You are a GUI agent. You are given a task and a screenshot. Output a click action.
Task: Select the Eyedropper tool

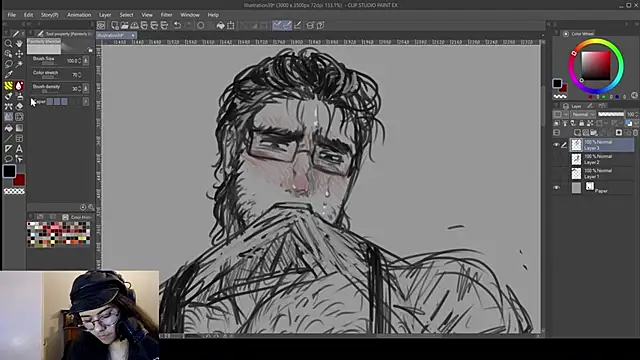click(8, 75)
